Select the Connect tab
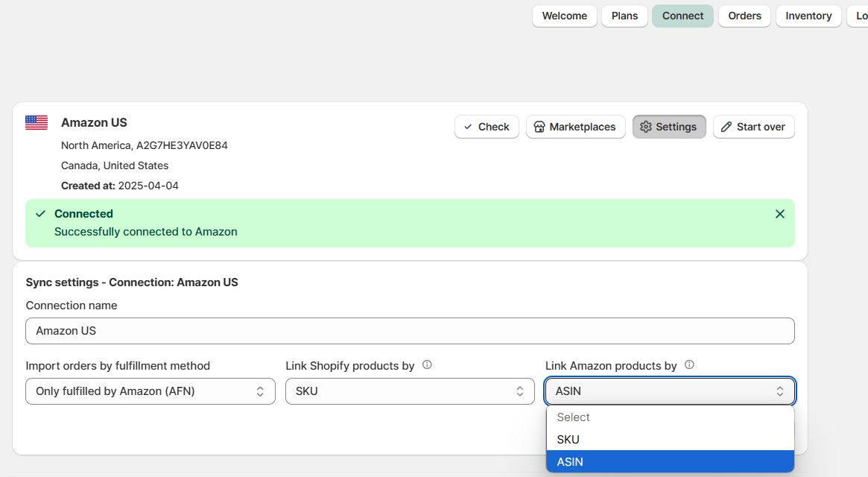 point(682,16)
